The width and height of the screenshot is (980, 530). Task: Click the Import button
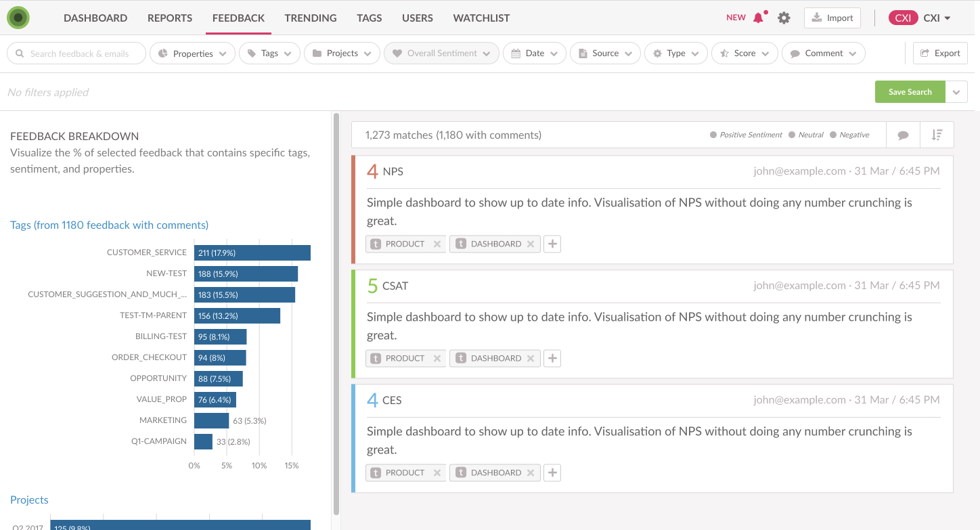click(832, 18)
